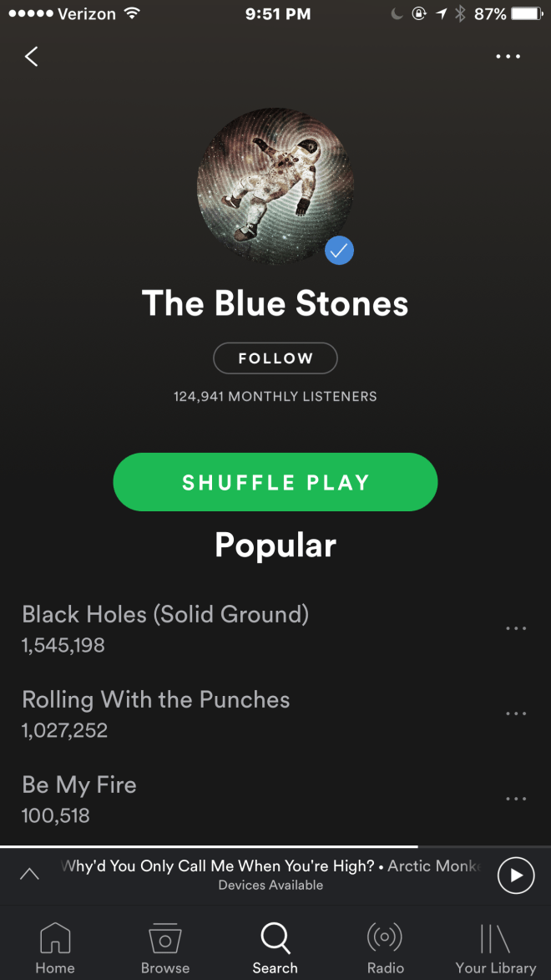Open options for Be My Fire
Viewport: 551px width, 980px height.
516,799
